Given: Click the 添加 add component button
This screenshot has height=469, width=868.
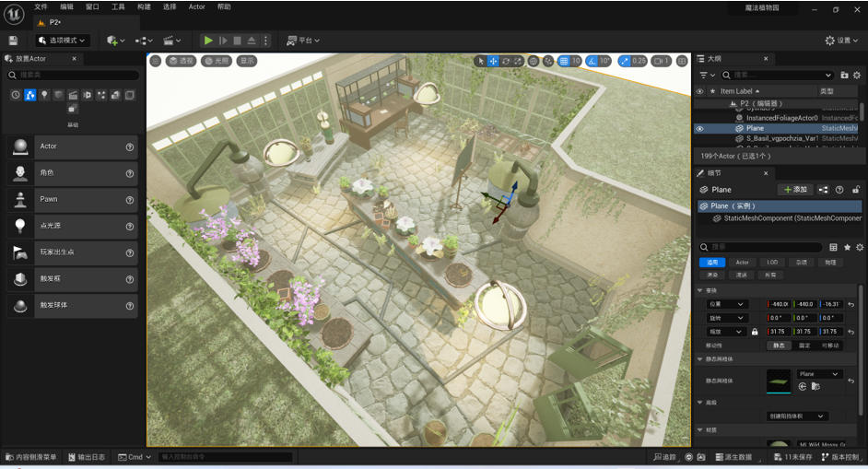Looking at the screenshot, I should pyautogui.click(x=794, y=190).
